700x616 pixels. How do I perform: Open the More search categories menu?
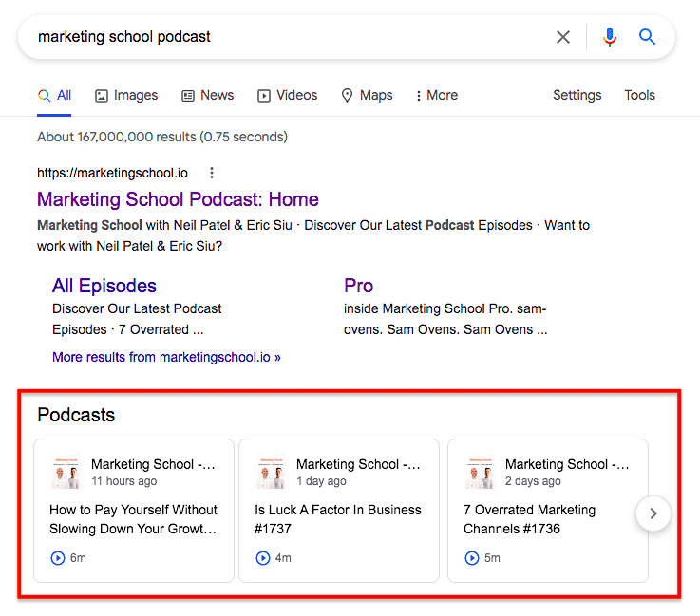[x=437, y=95]
